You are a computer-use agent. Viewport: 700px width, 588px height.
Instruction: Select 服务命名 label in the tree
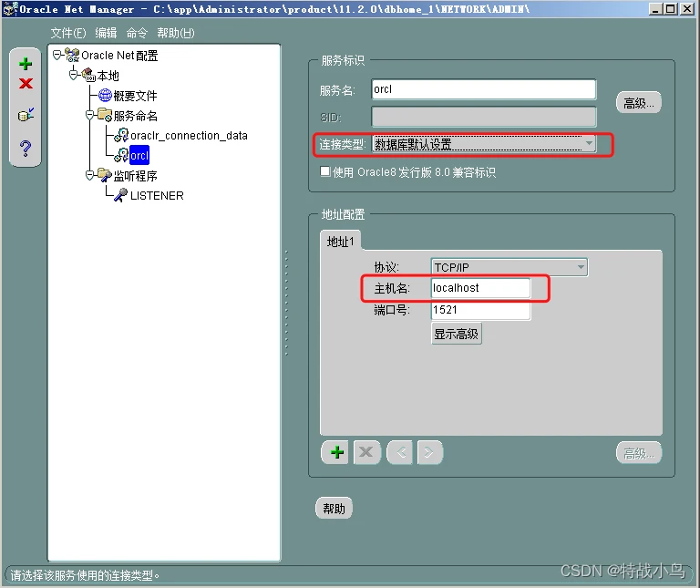point(135,115)
